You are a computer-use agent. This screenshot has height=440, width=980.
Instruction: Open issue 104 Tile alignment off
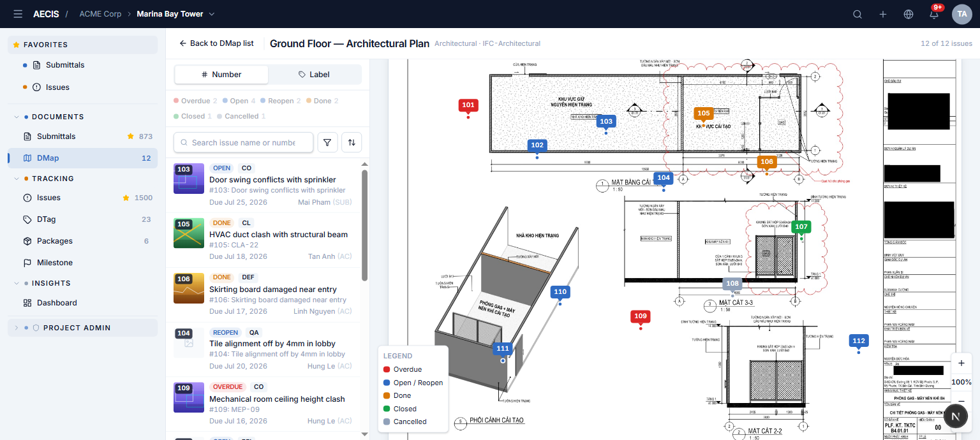[263, 349]
